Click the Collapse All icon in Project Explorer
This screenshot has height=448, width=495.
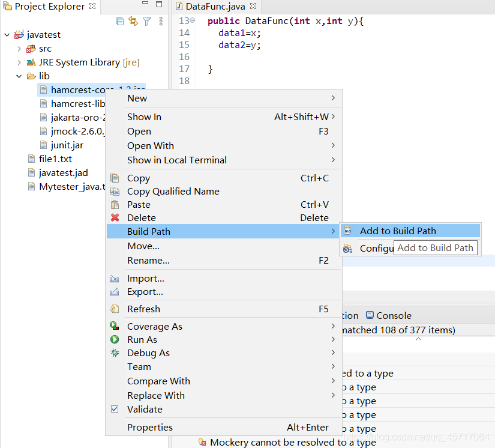(119, 22)
